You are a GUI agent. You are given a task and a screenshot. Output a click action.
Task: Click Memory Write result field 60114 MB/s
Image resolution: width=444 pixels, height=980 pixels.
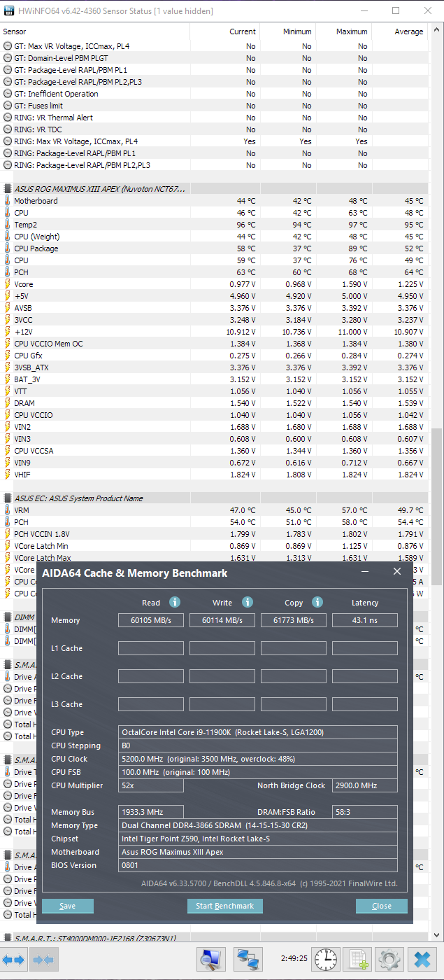[222, 620]
